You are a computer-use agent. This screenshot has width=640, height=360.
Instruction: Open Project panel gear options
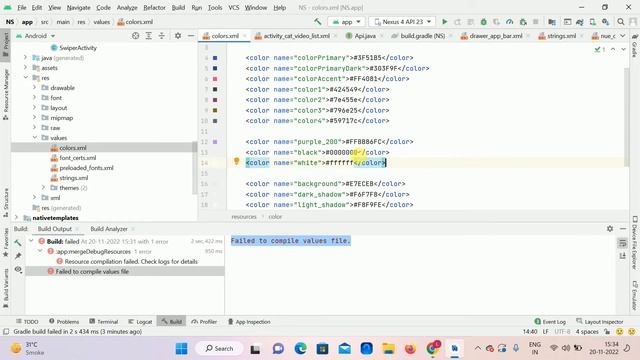click(x=178, y=36)
